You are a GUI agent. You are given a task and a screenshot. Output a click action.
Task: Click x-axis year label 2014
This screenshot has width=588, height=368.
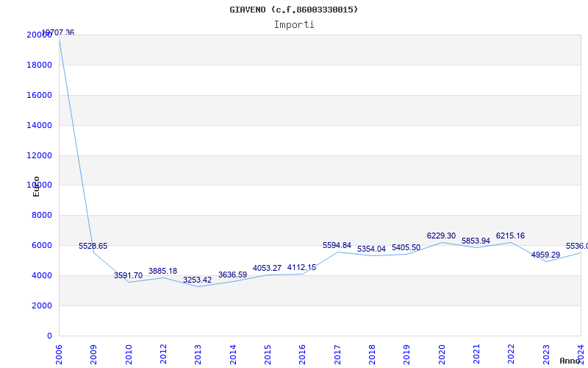233,355
